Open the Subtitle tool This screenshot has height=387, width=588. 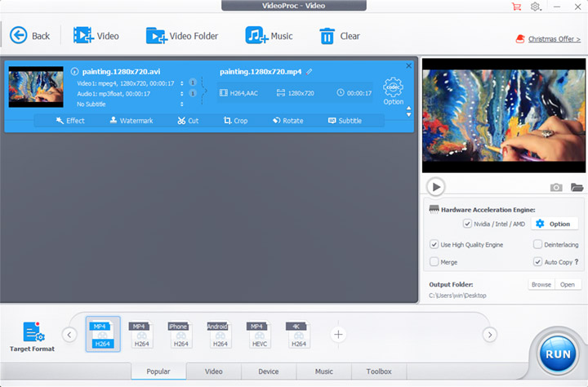pos(345,120)
